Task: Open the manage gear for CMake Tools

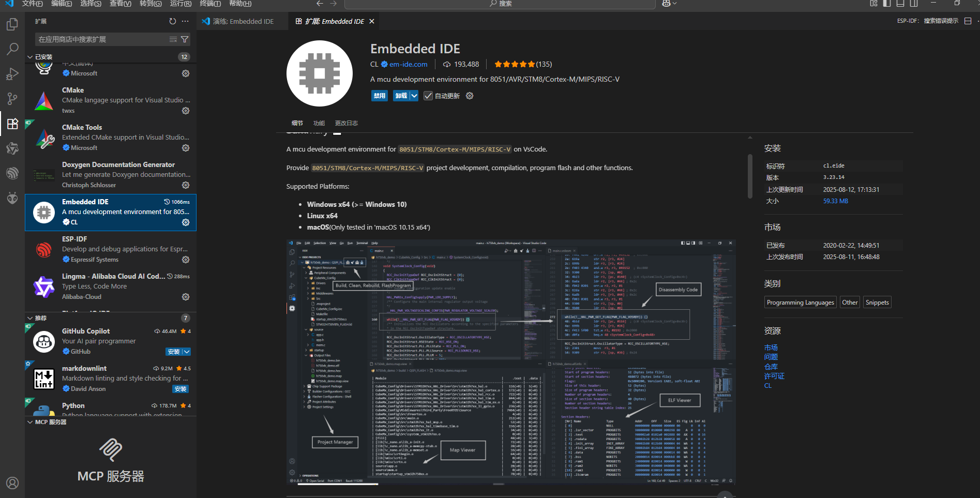Action: pos(186,148)
